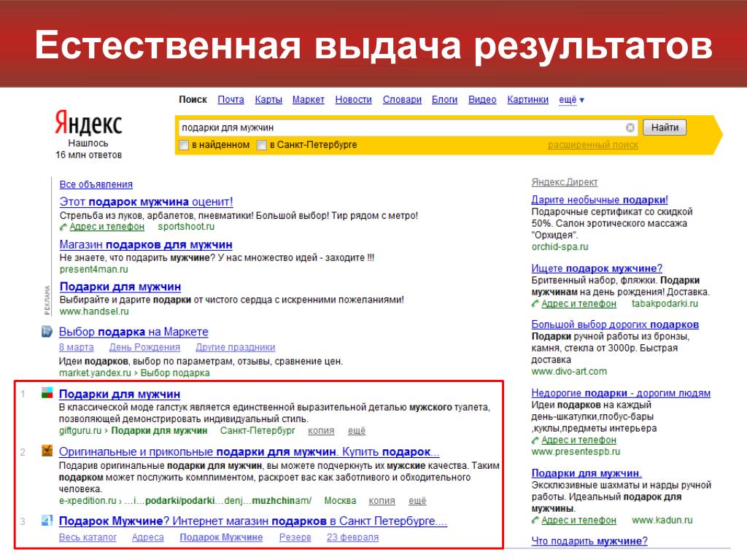This screenshot has width=747, height=560.
Task: Open ad 'Ищете подарок мужчине?'
Action: pos(597,268)
